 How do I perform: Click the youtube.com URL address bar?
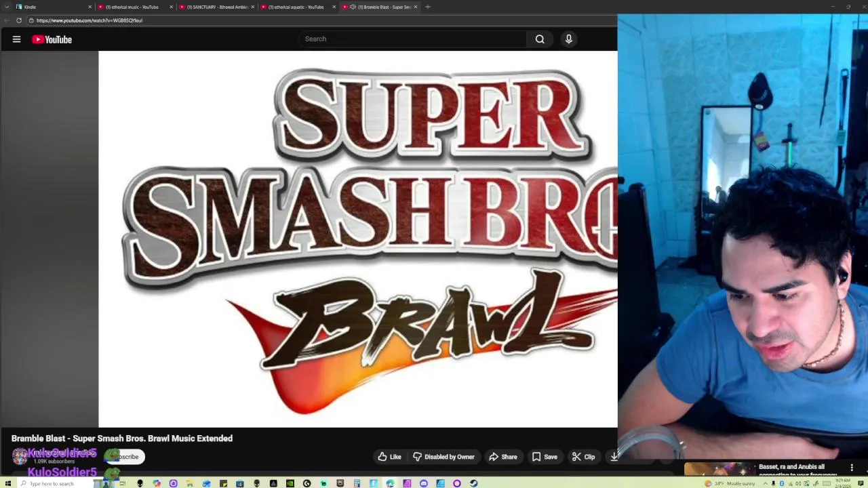coord(322,20)
